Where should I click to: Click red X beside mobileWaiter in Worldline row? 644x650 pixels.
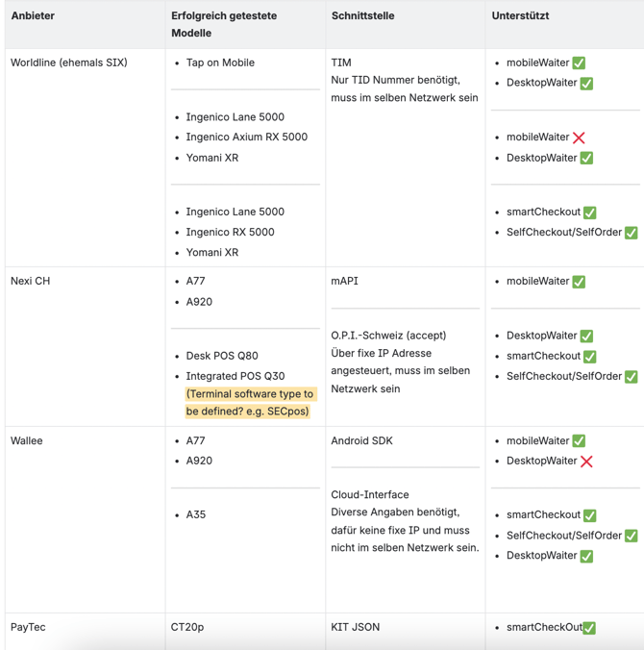pos(579,137)
